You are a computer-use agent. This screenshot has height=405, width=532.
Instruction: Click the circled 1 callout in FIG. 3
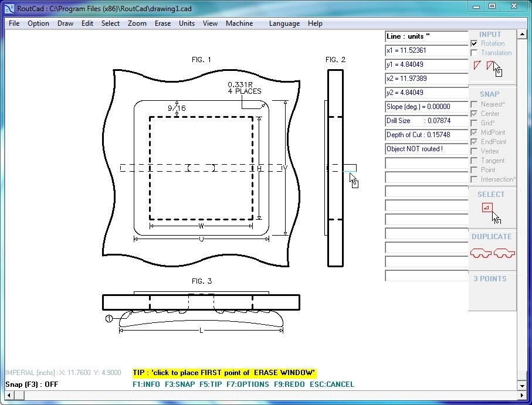[x=109, y=319]
